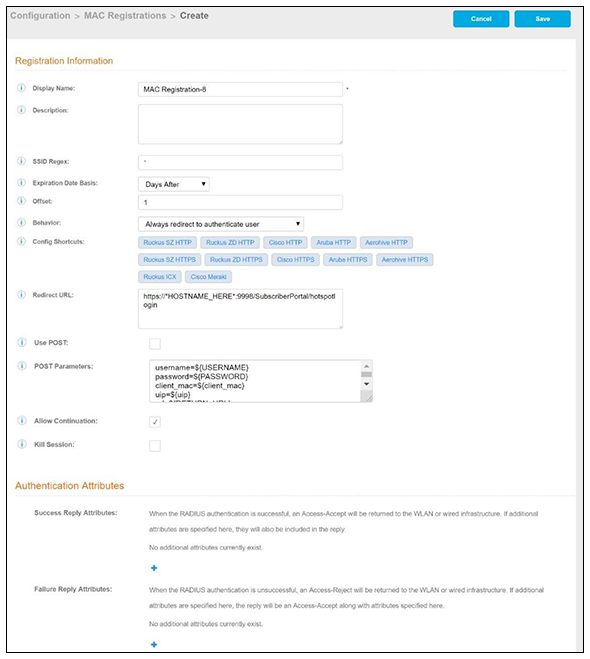Save the MAC registration
Image resolution: width=590 pixels, height=659 pixels.
[x=543, y=19]
